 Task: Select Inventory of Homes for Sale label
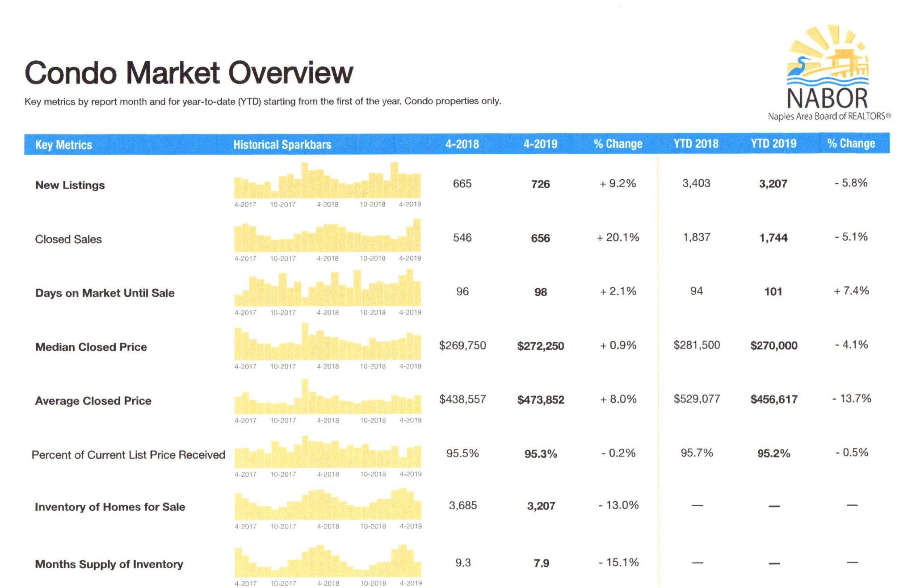tap(110, 507)
